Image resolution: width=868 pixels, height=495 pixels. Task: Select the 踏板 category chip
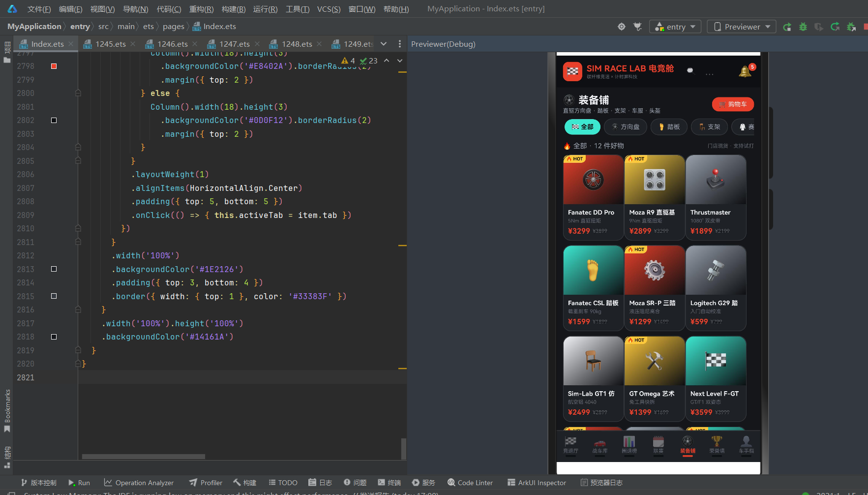pyautogui.click(x=669, y=127)
